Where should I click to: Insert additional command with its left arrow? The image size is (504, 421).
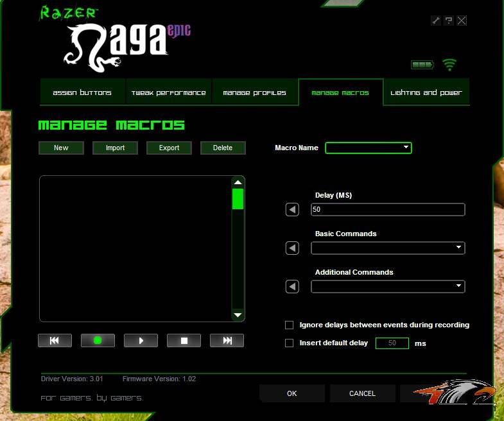click(292, 287)
